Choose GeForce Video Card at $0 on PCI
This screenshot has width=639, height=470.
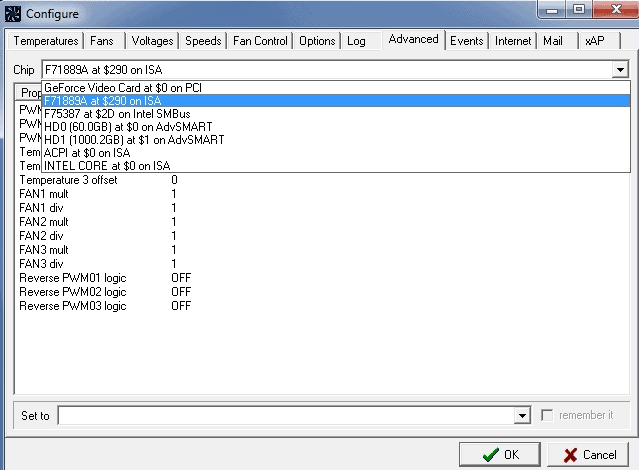coord(336,88)
